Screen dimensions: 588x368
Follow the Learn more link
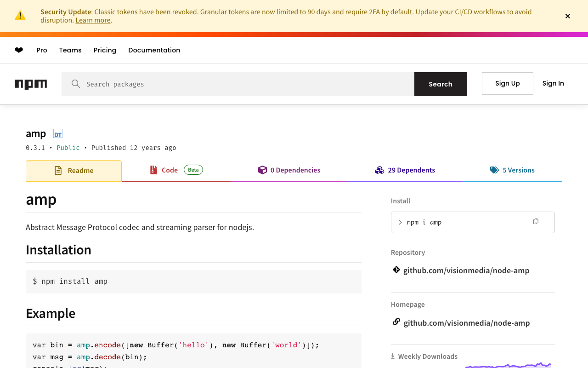[93, 20]
